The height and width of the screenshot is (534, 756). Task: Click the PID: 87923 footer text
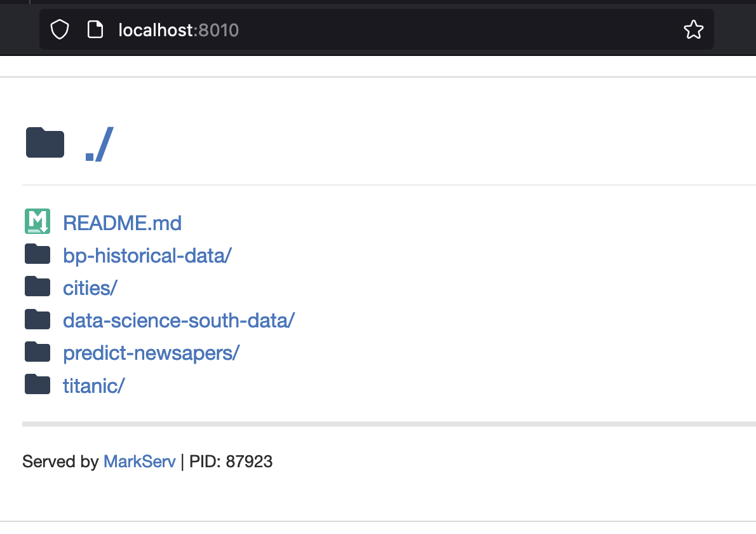[231, 462]
